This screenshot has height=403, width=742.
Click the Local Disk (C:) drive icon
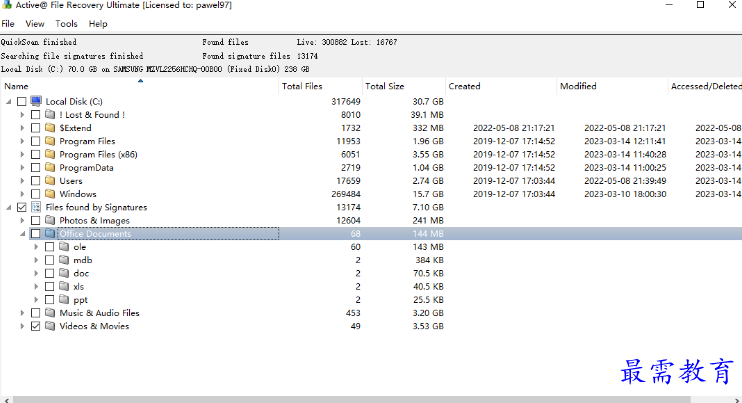pos(36,101)
